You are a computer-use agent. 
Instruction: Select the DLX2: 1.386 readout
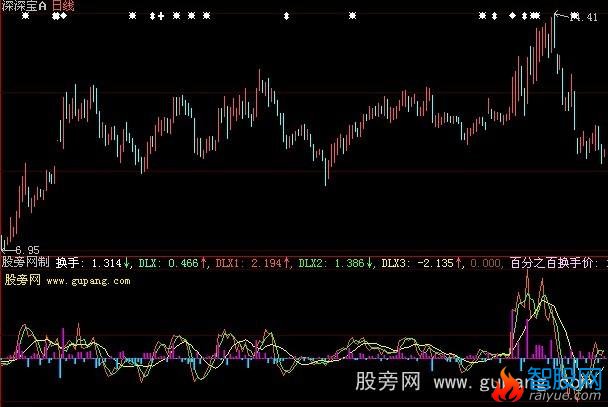click(335, 263)
